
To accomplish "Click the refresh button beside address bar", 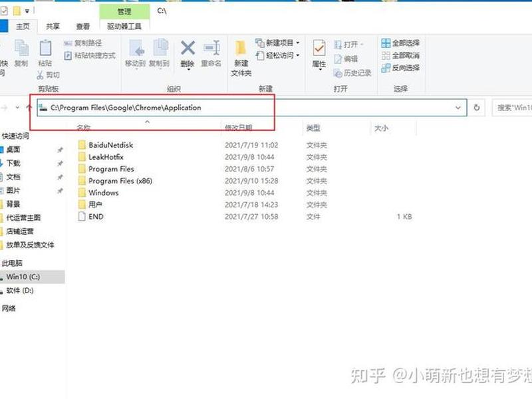I will 477,108.
